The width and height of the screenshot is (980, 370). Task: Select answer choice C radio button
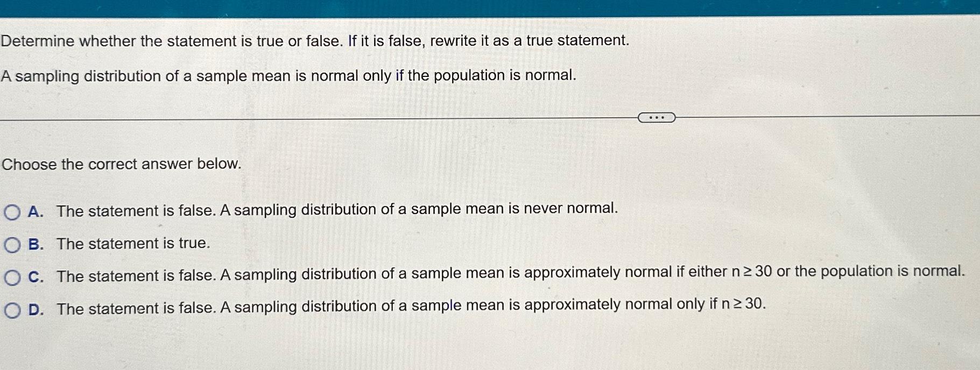pyautogui.click(x=11, y=277)
